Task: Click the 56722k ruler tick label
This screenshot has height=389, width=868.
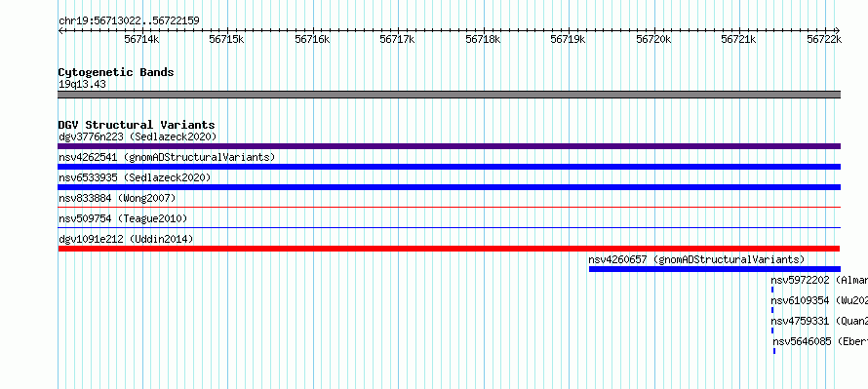Action: pos(824,39)
